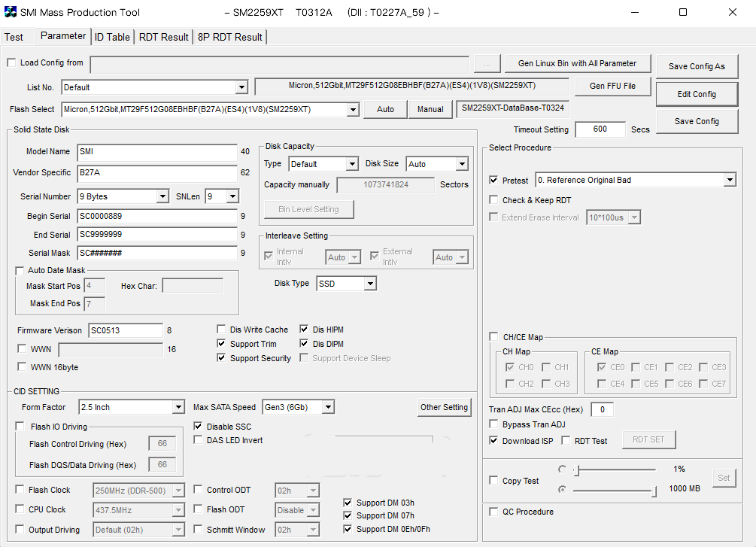756x547 pixels.
Task: Open the Disk Size dropdown
Action: 462,164
